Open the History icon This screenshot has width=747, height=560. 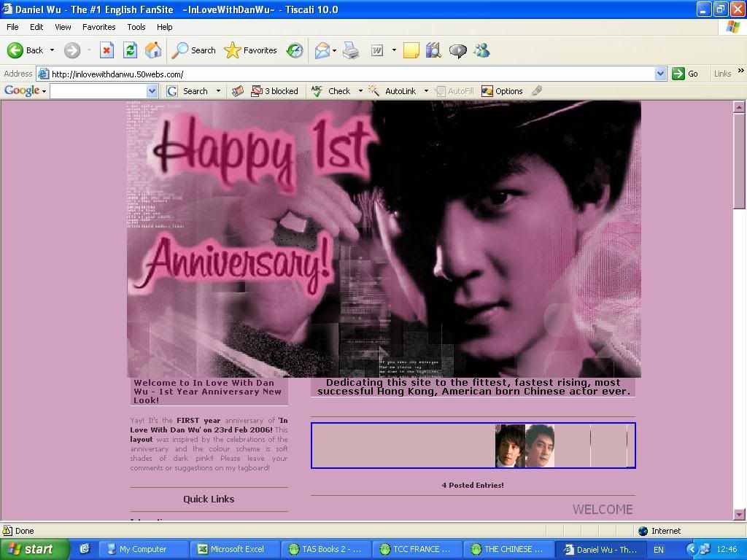pos(295,50)
